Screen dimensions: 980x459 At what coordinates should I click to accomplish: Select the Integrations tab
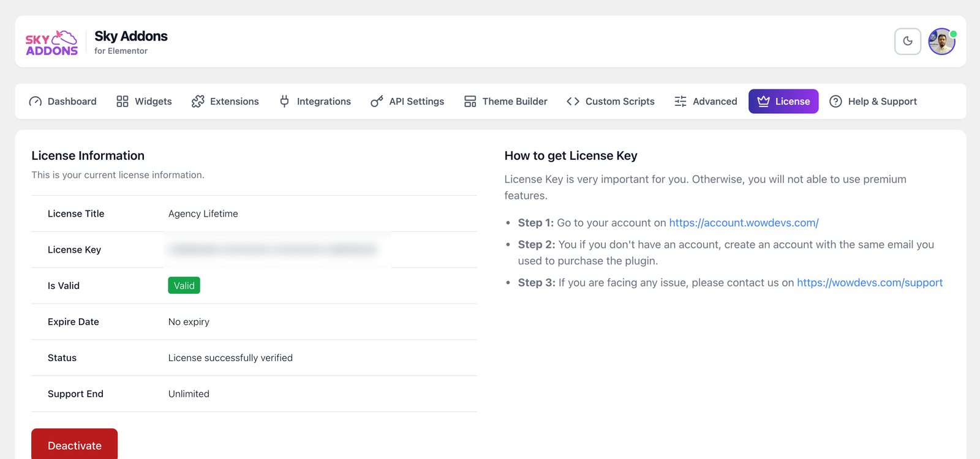315,102
